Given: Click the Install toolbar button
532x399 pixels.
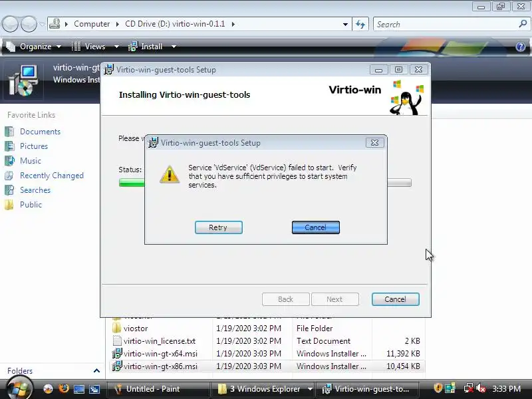Looking at the screenshot, I should coord(146,47).
